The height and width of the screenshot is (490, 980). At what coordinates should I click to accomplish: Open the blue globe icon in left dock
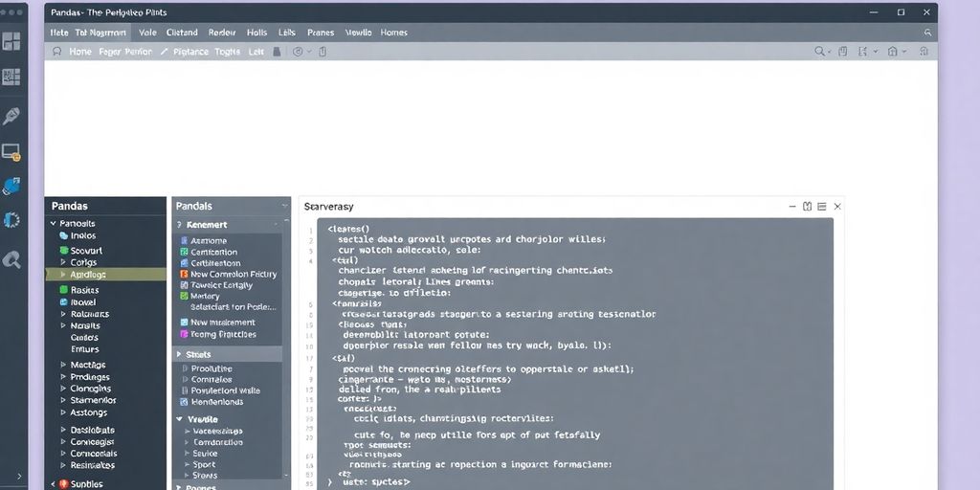point(11,187)
